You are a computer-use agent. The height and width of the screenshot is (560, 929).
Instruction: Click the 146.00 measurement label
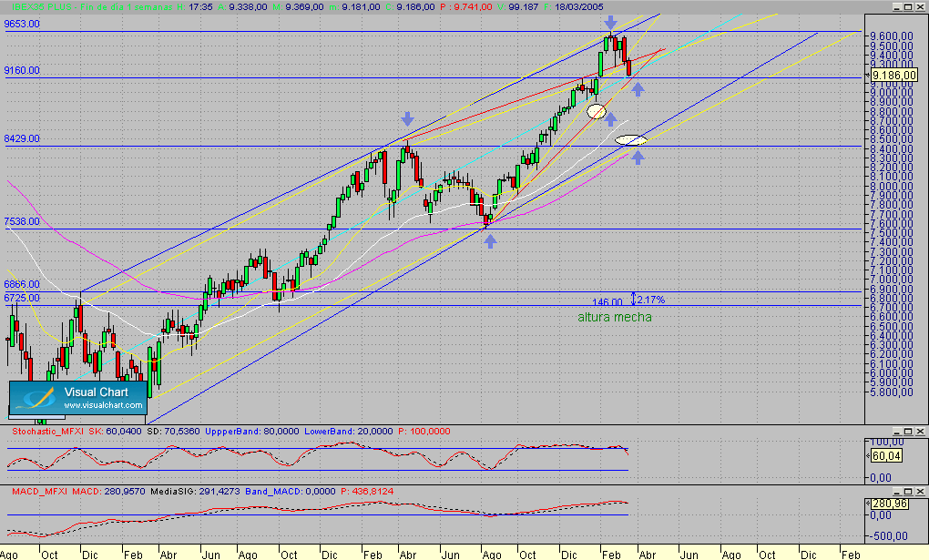pyautogui.click(x=607, y=302)
